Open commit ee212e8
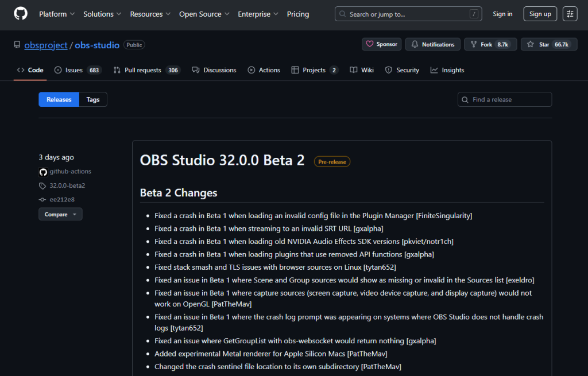The width and height of the screenshot is (588, 376). [61, 199]
